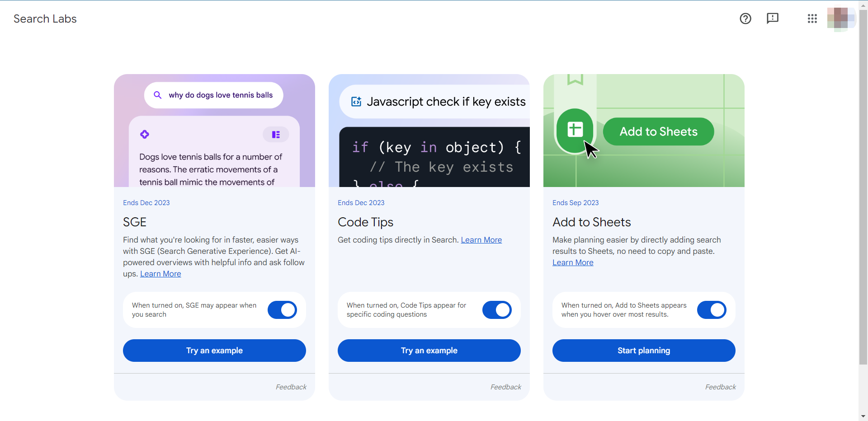Image resolution: width=868 pixels, height=421 pixels.
Task: Click the scrollbar down arrow
Action: tap(863, 416)
